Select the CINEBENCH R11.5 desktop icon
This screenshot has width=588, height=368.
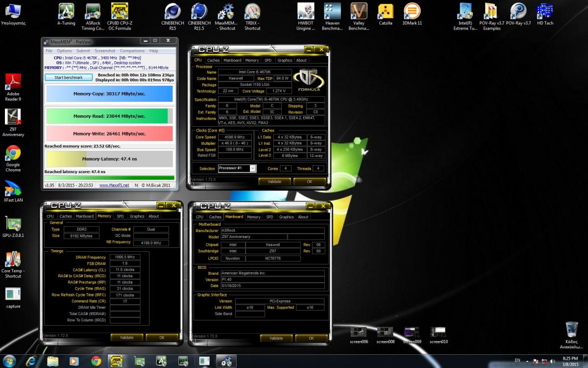(x=199, y=17)
